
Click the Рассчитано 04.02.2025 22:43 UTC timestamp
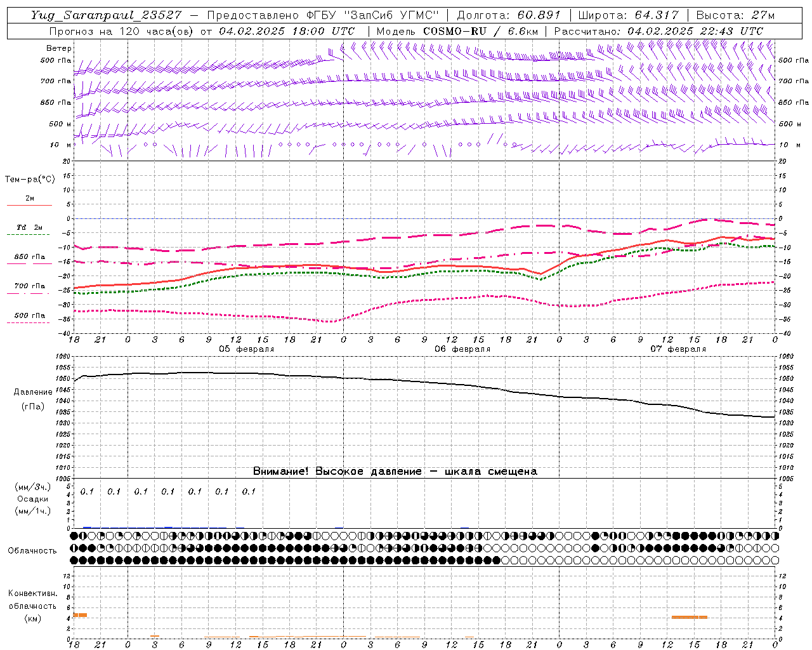[x=658, y=31]
